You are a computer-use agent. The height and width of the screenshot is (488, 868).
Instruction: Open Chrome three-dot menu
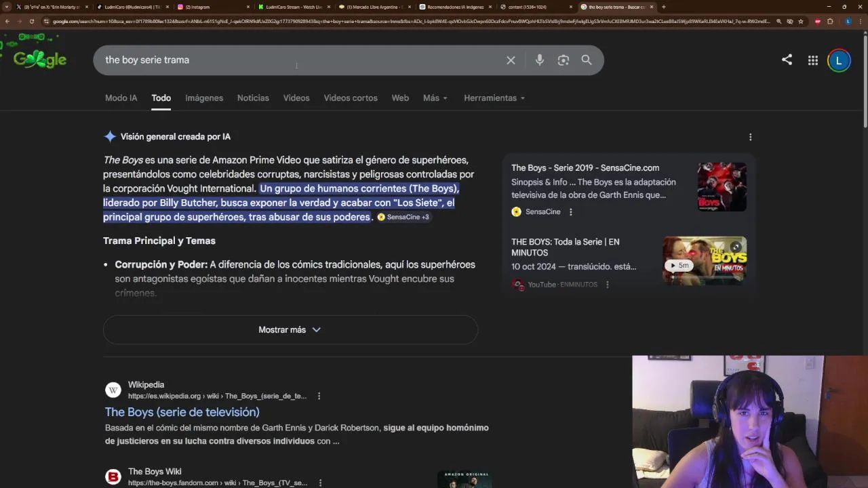pyautogui.click(x=861, y=22)
